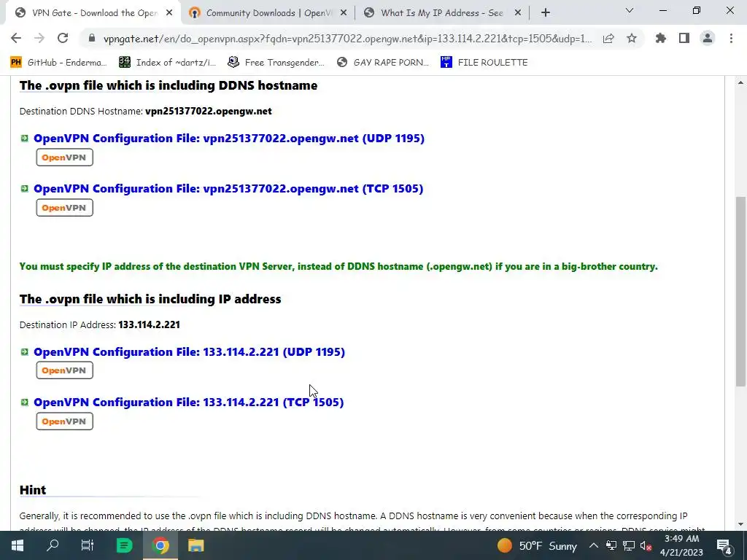Bookmark this page with the star
The width and height of the screenshot is (747, 560).
(632, 38)
